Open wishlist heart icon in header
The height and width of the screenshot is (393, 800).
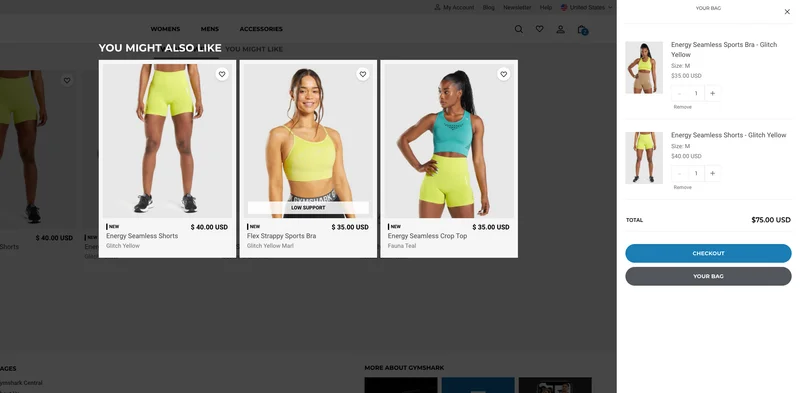tap(539, 29)
